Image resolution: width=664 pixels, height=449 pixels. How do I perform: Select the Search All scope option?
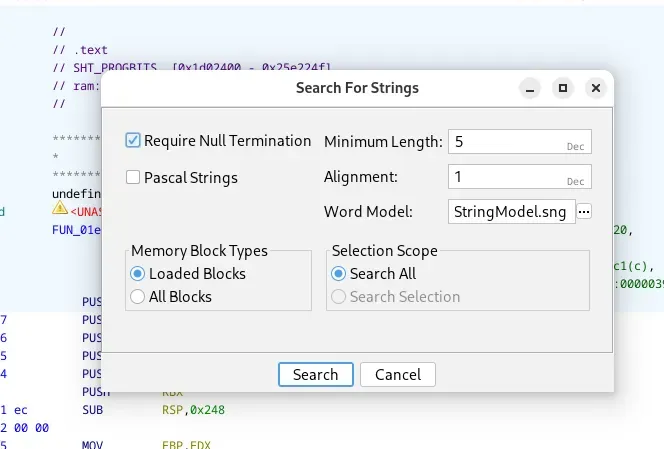[x=339, y=274]
